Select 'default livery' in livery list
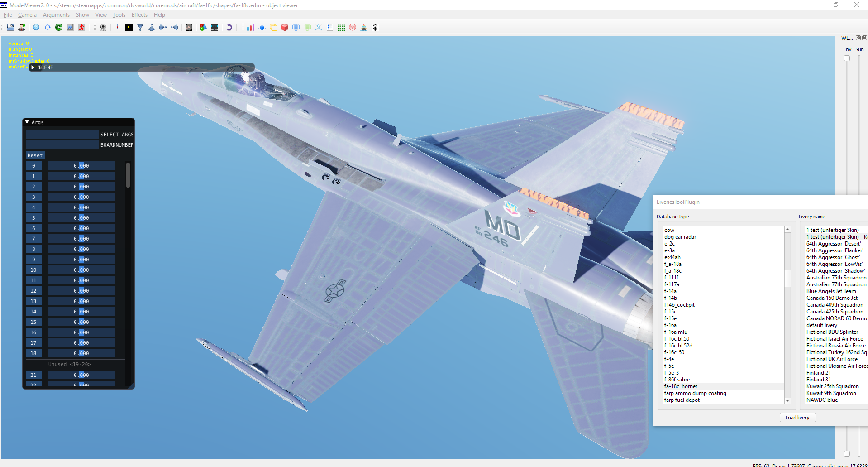The image size is (868, 467). click(x=836, y=325)
